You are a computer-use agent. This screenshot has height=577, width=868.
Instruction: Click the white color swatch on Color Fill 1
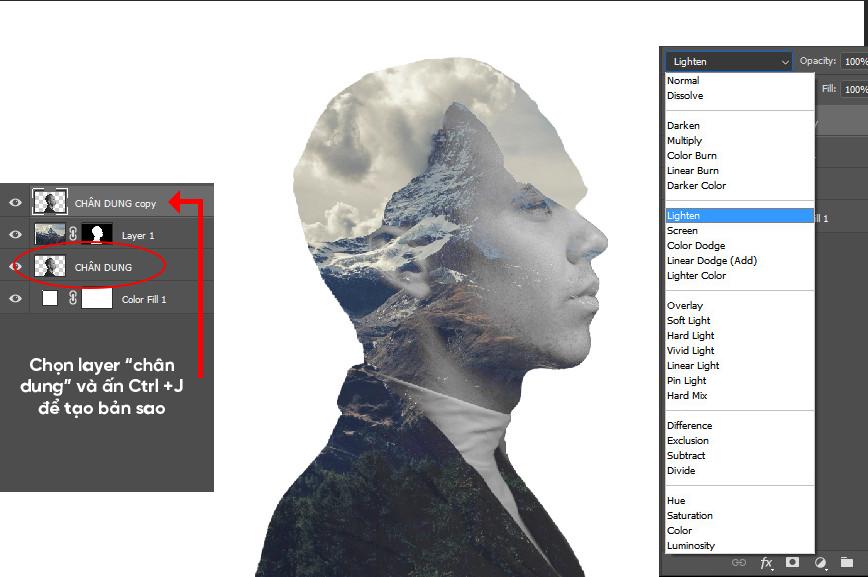coord(48,298)
